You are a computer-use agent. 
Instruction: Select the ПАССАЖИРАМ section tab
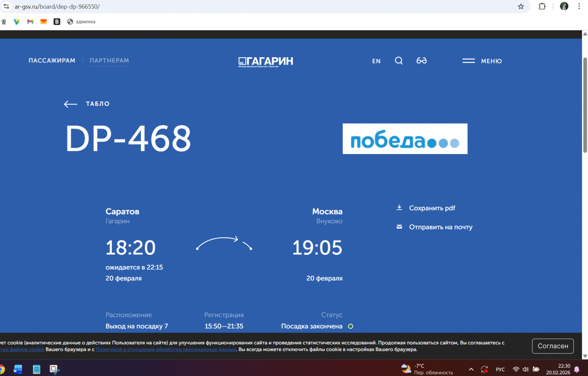coord(52,61)
